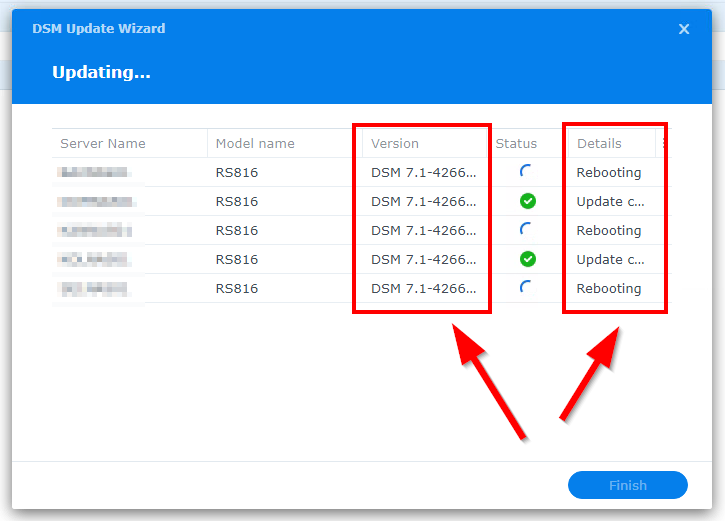Viewport: 725px width, 521px height.
Task: Click the Version column header
Action: [395, 143]
